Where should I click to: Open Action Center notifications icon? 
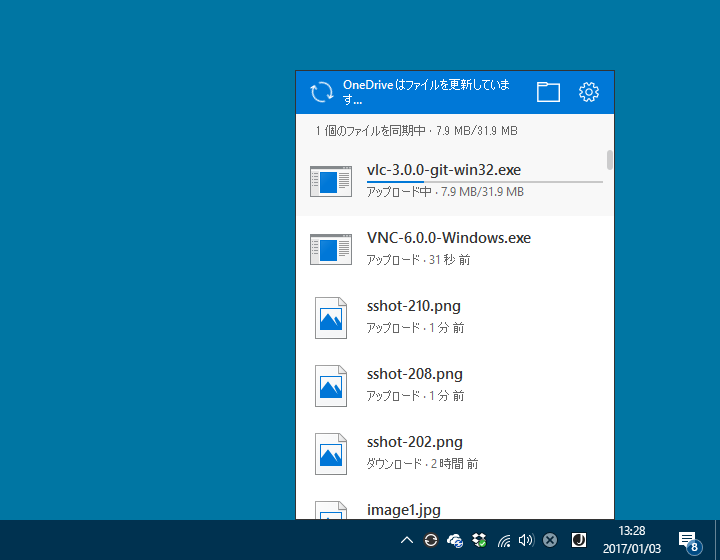point(690,542)
